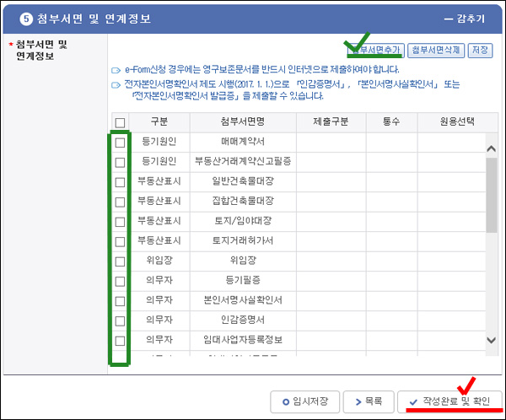Check the 매매계약서 row checkbox
The height and width of the screenshot is (420, 506).
120,143
